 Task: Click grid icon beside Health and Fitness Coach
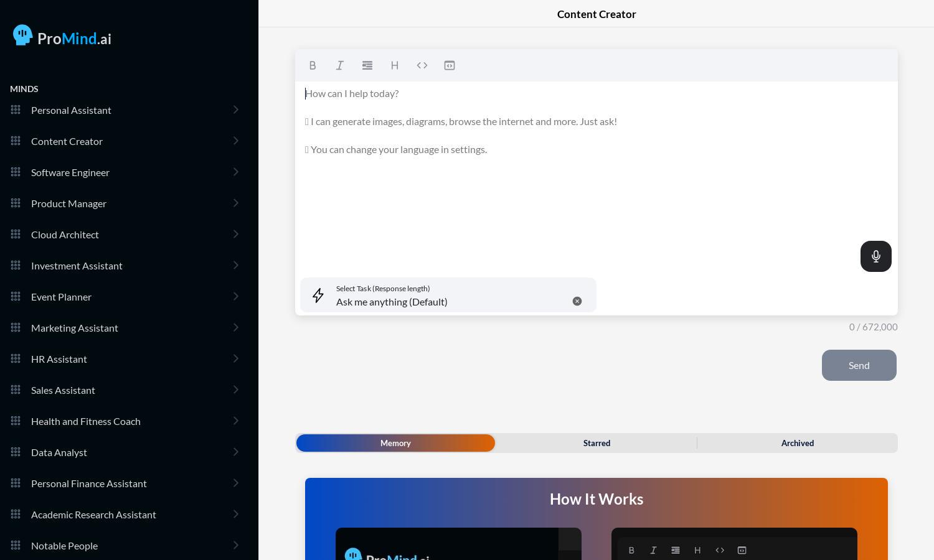pyautogui.click(x=16, y=421)
